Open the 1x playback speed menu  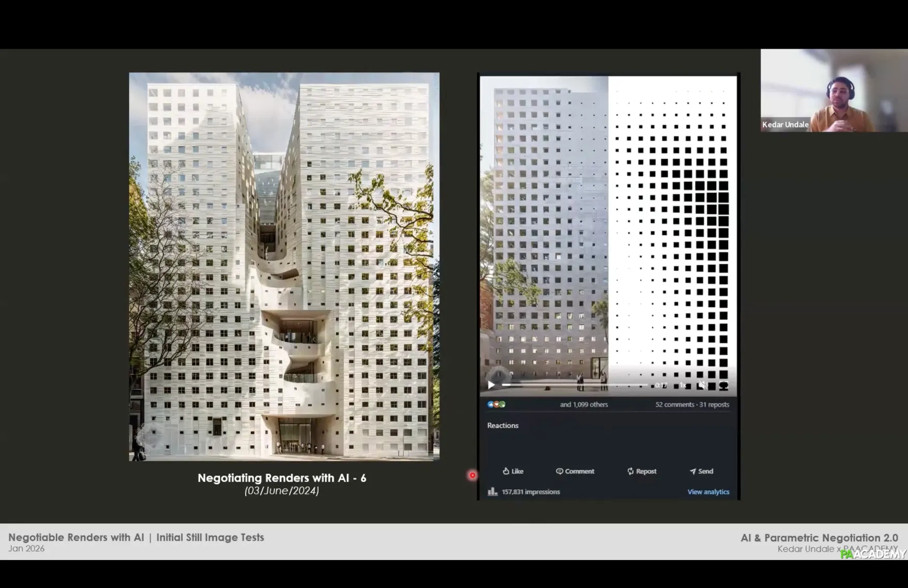click(x=683, y=385)
